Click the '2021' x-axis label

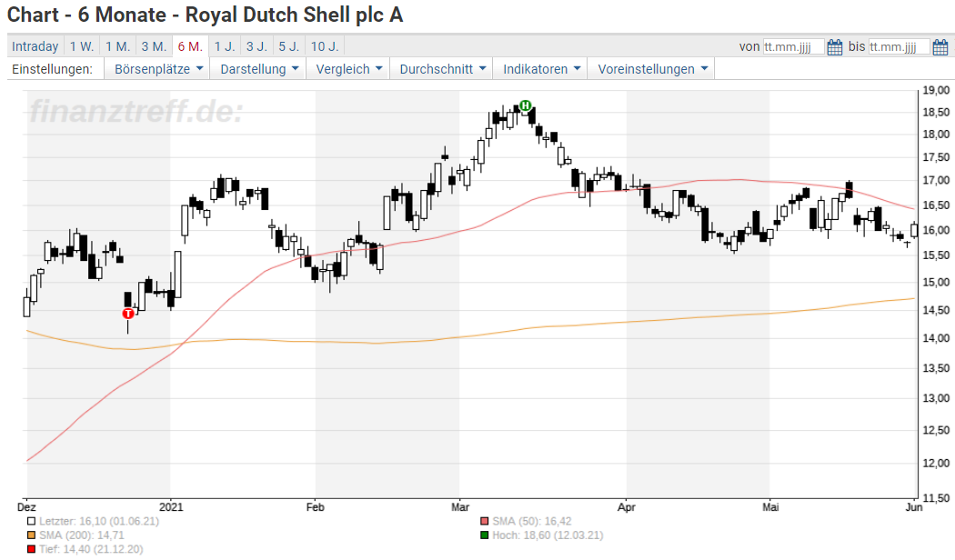(x=171, y=507)
